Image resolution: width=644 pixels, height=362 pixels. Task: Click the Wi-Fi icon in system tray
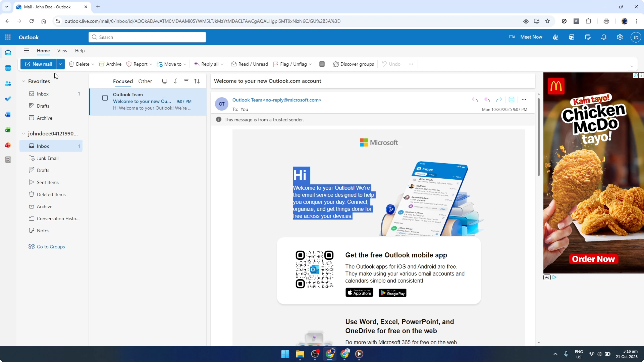591,354
